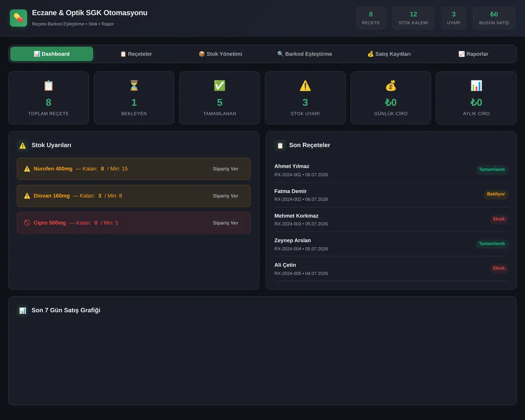Click the Son Reçeteler panel heading

click(310, 145)
